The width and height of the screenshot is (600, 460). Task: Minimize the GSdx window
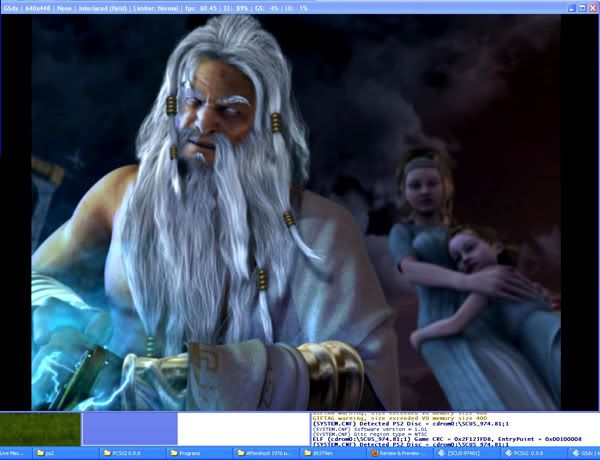[x=572, y=8]
